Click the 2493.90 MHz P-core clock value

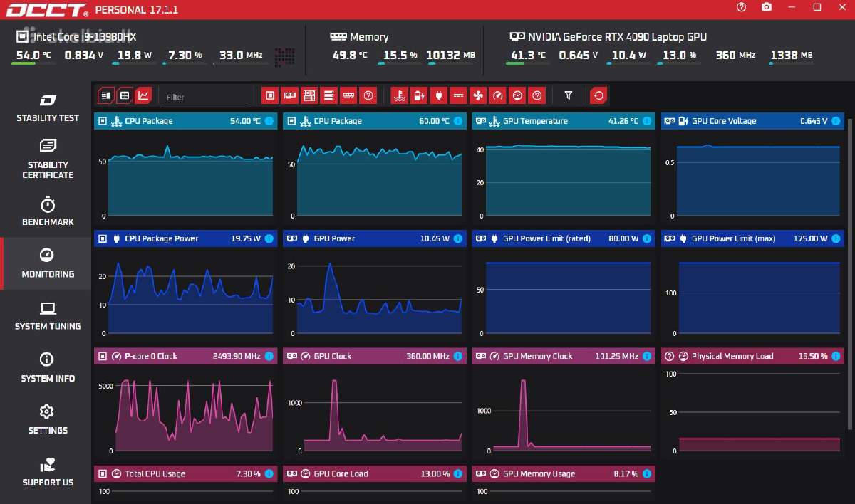pos(237,356)
